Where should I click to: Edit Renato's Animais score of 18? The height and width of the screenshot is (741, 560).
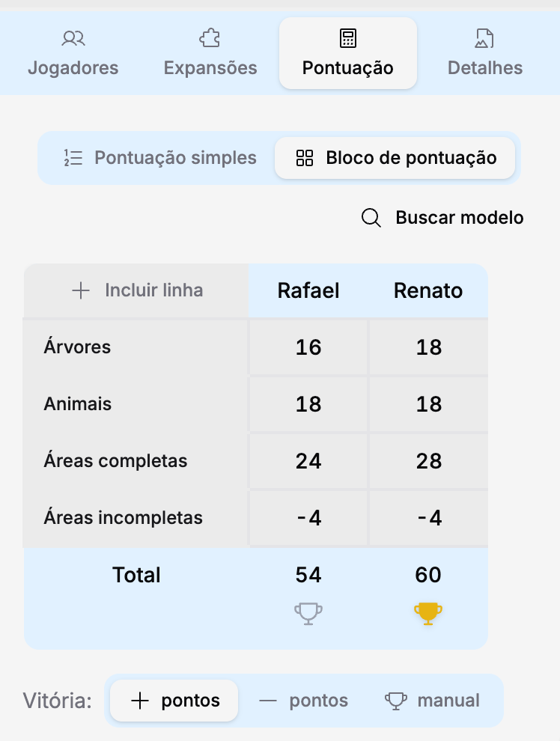[429, 404]
